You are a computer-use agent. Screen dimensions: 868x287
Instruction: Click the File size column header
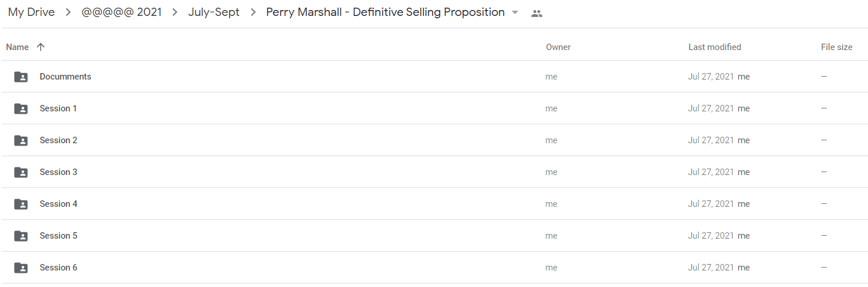tap(837, 47)
